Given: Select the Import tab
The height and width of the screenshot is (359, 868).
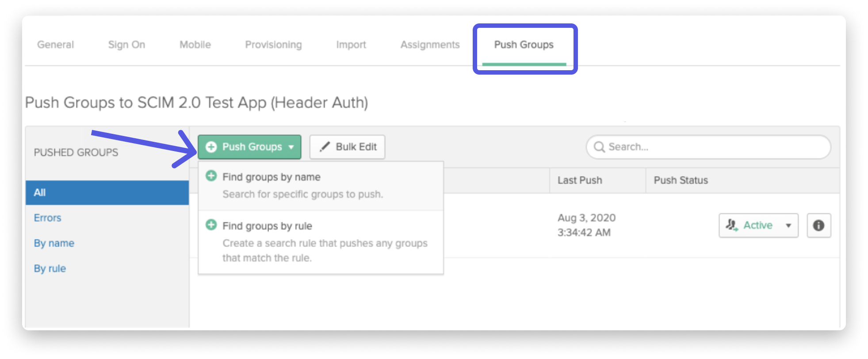Looking at the screenshot, I should 351,45.
